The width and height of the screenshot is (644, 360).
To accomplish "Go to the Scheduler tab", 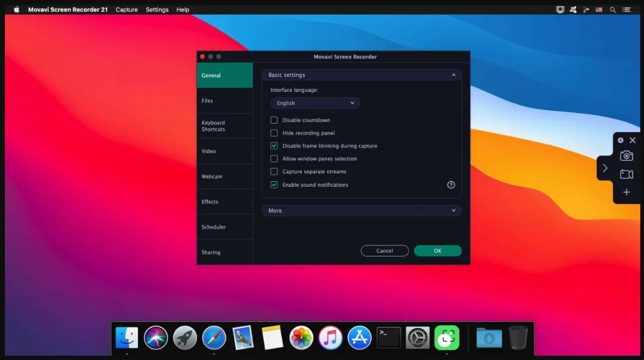I will [225, 227].
